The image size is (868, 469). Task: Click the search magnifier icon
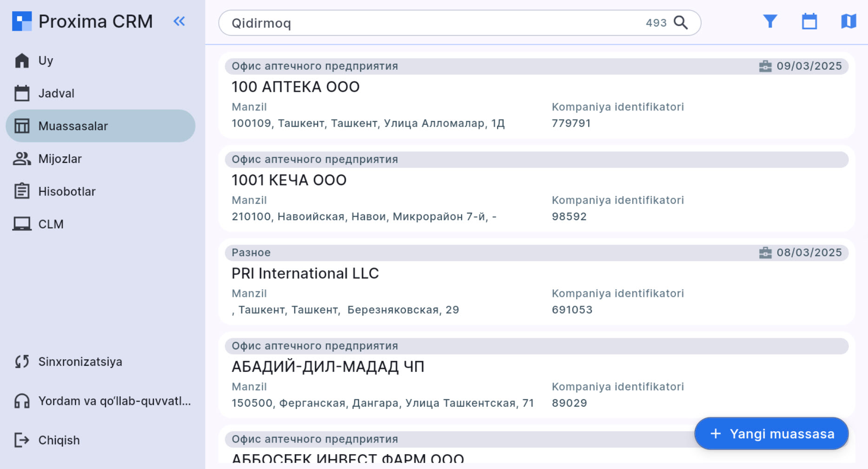click(x=681, y=23)
